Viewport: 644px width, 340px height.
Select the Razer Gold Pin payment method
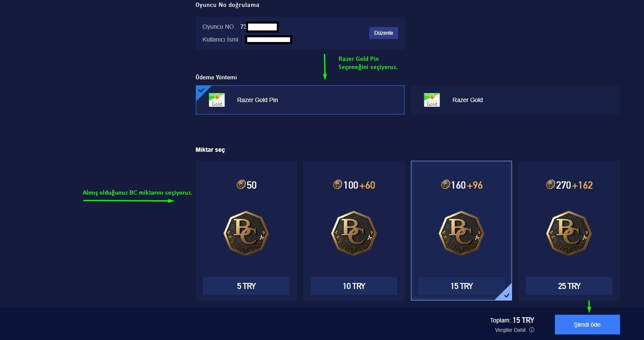(300, 100)
